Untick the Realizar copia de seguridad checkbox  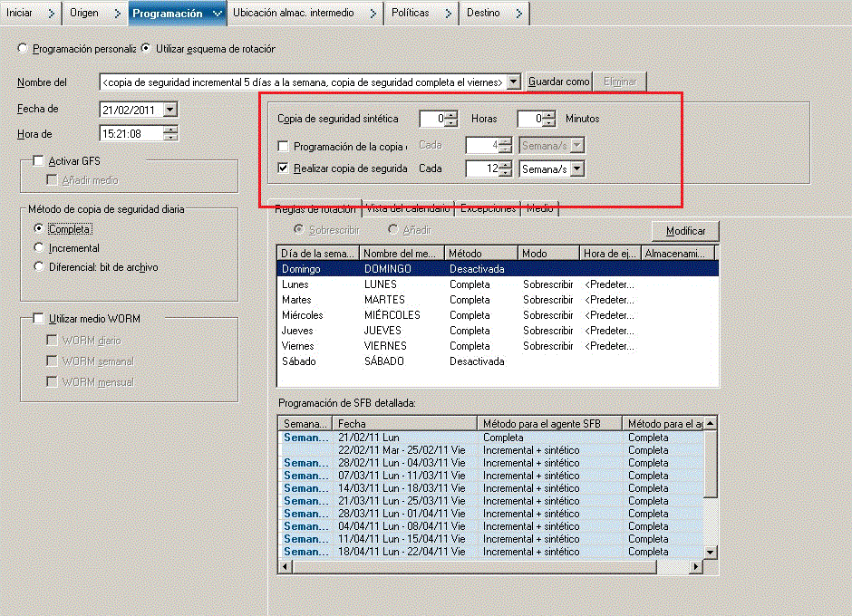(284, 168)
